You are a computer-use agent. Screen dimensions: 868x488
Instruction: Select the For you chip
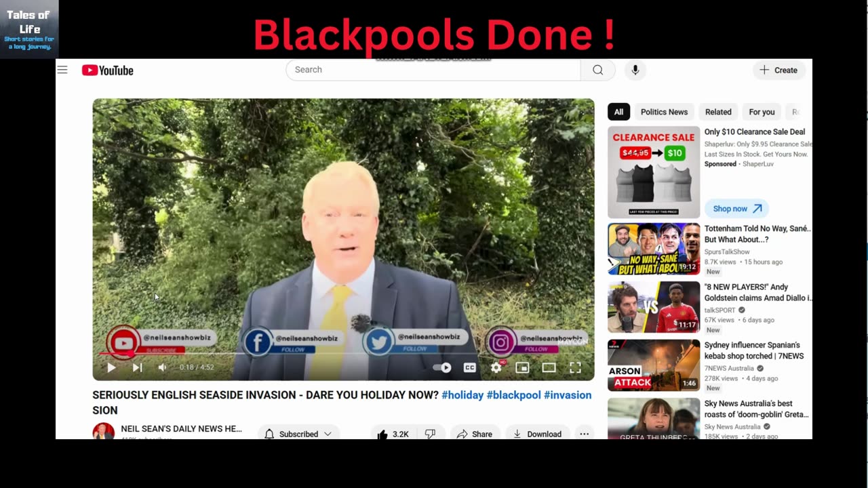pos(762,112)
